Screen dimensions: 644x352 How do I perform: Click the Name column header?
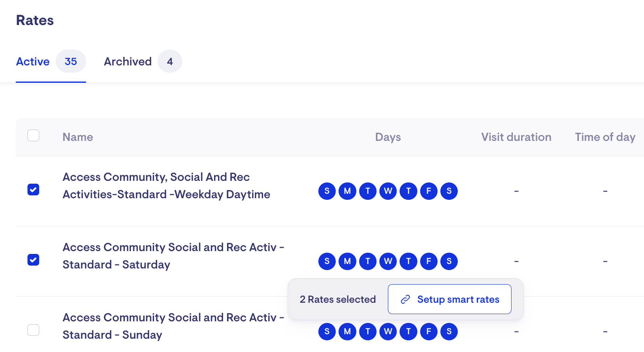tap(78, 137)
